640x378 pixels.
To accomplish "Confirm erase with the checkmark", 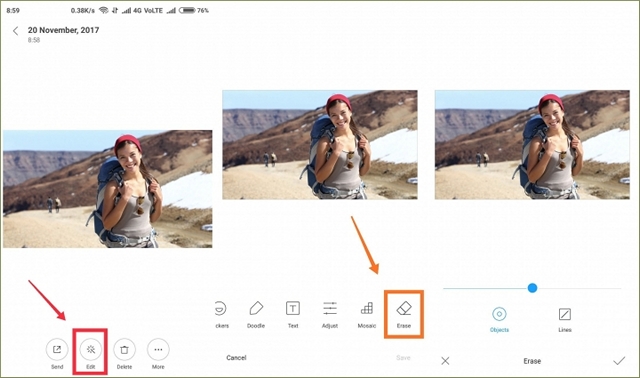I will 619,361.
